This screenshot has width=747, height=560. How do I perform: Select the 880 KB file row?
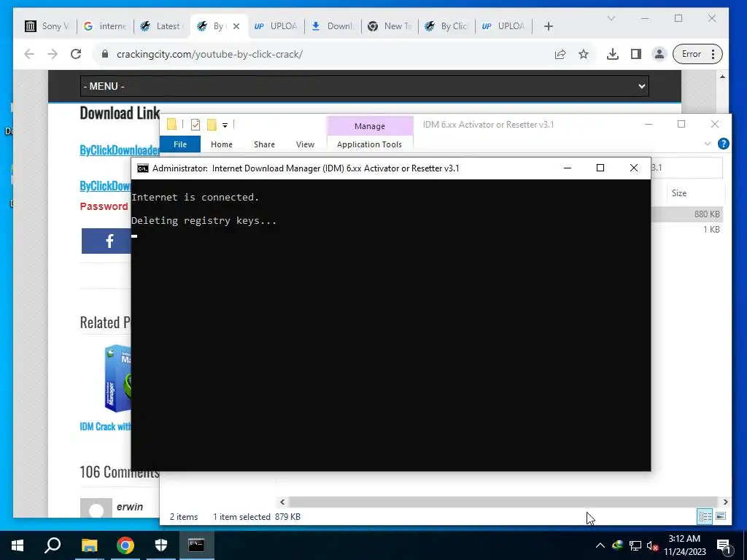point(686,214)
